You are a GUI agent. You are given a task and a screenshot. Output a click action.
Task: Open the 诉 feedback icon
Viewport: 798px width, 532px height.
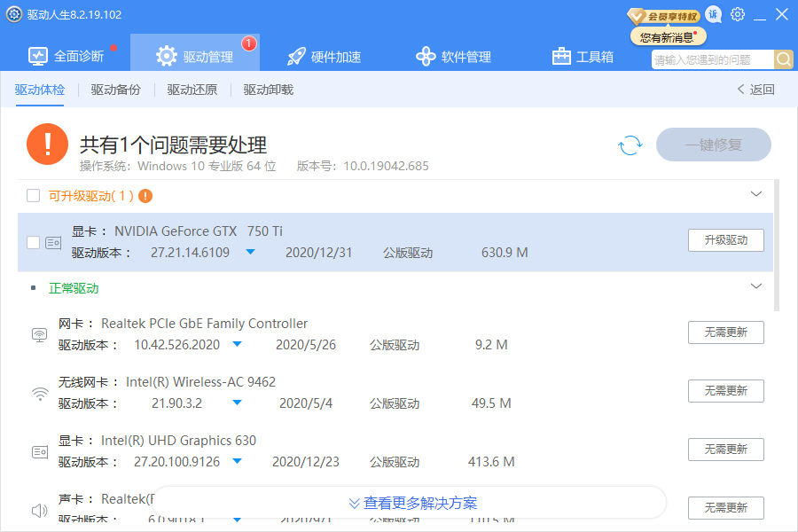(714, 15)
